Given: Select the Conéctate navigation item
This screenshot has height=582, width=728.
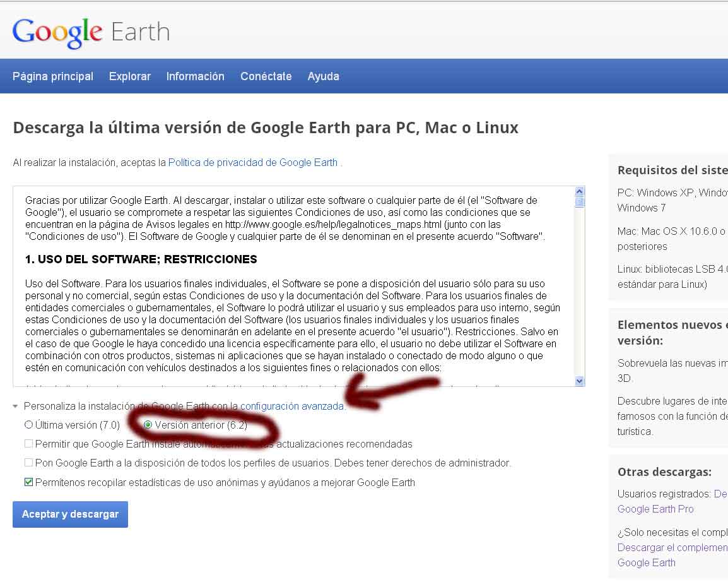Looking at the screenshot, I should (266, 76).
